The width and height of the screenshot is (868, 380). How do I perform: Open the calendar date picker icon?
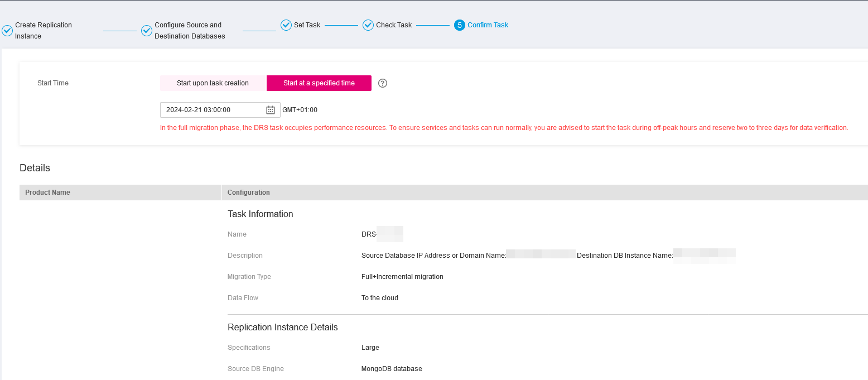click(271, 110)
